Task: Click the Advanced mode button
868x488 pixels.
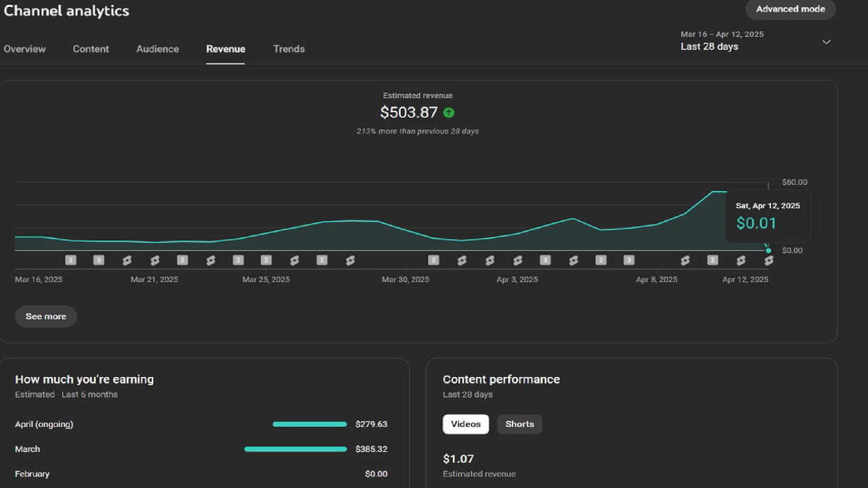Action: [x=790, y=9]
